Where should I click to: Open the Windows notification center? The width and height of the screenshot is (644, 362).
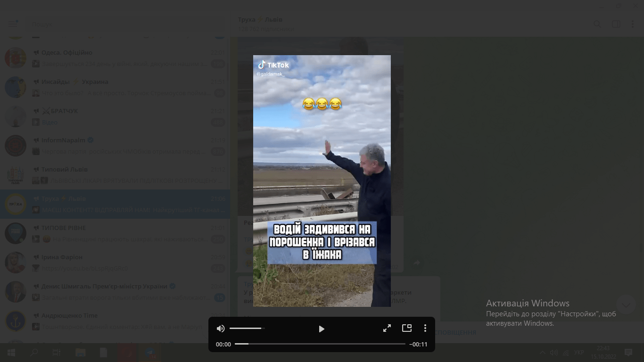[628, 352]
